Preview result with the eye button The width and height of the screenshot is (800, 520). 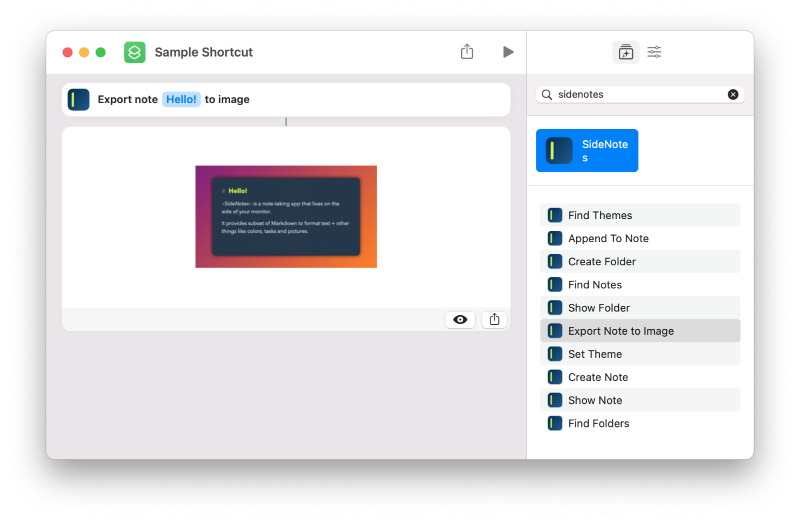460,319
